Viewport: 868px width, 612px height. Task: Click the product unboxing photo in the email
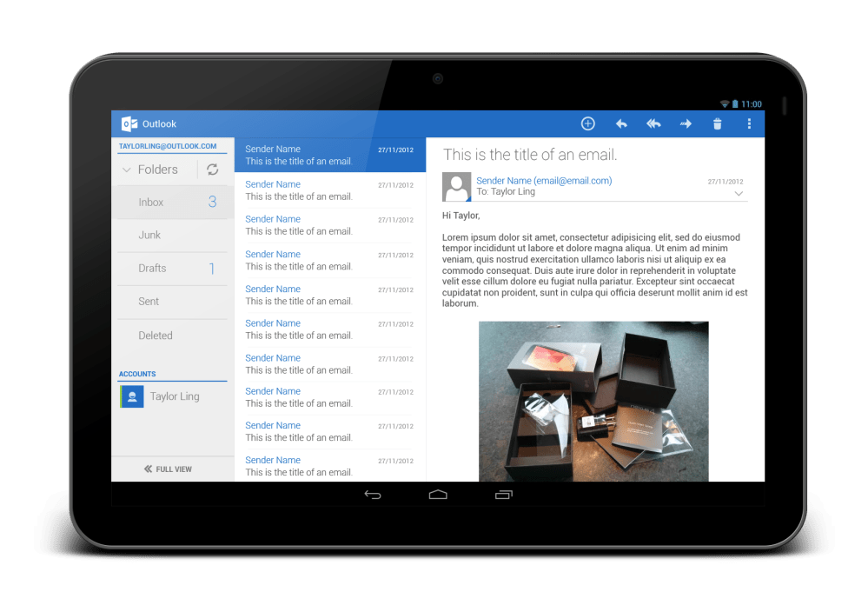[593, 402]
